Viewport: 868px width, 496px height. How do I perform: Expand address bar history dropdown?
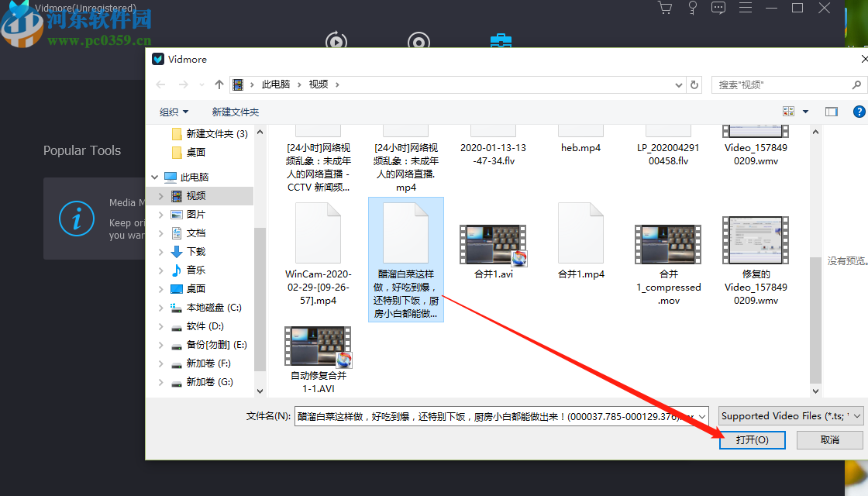(x=679, y=84)
